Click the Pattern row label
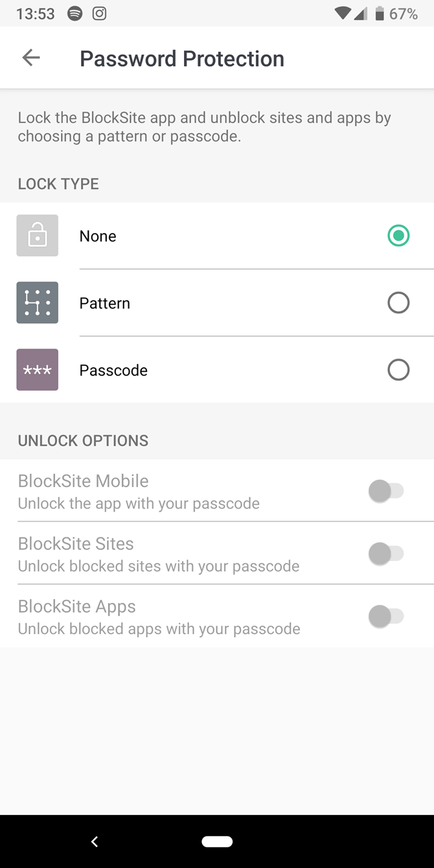The image size is (434, 868). [104, 303]
